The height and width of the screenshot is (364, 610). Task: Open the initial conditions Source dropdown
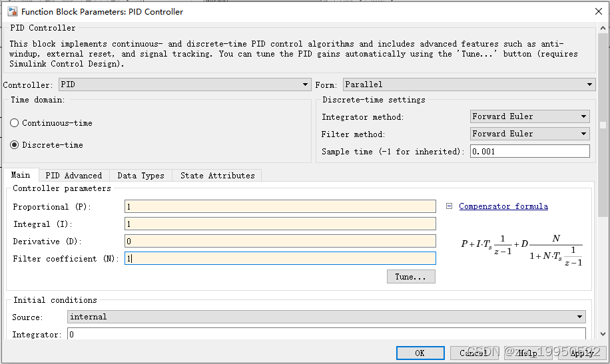point(326,317)
